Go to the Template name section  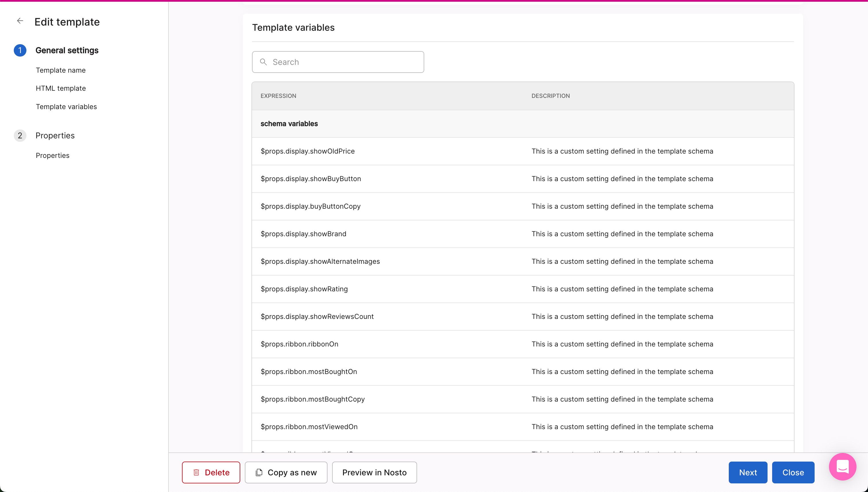point(61,70)
